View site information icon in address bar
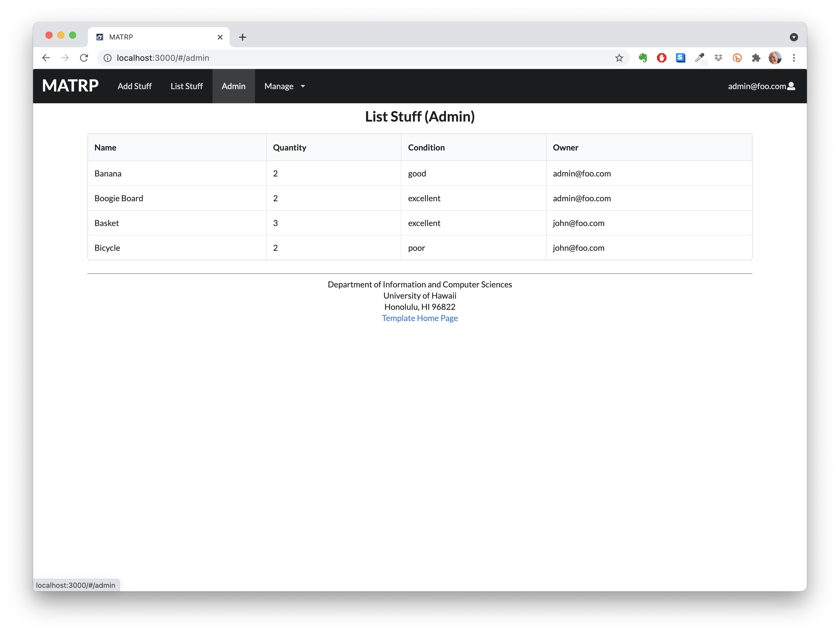Viewport: 840px width, 635px height. click(x=107, y=58)
